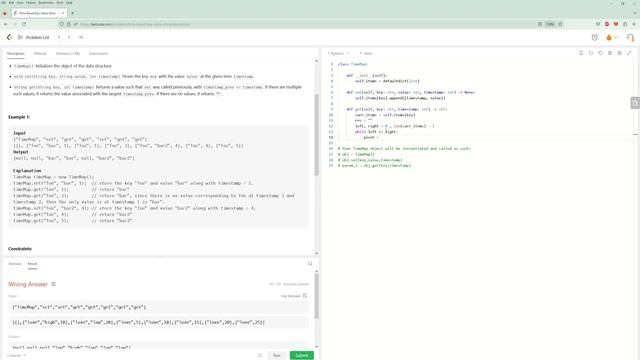Switch to the Editorial tab
The height and width of the screenshot is (360, 640).
coord(40,53)
